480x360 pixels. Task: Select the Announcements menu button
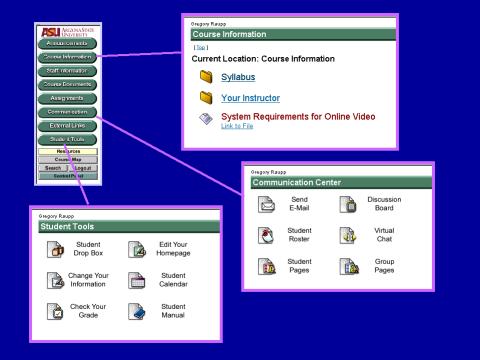pos(67,43)
